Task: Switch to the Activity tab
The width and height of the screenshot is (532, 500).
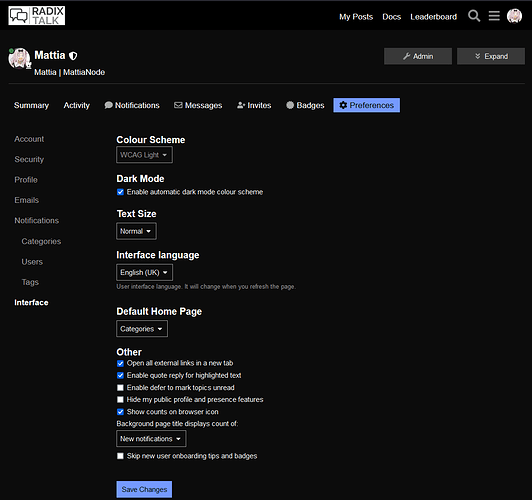Action: 76,105
